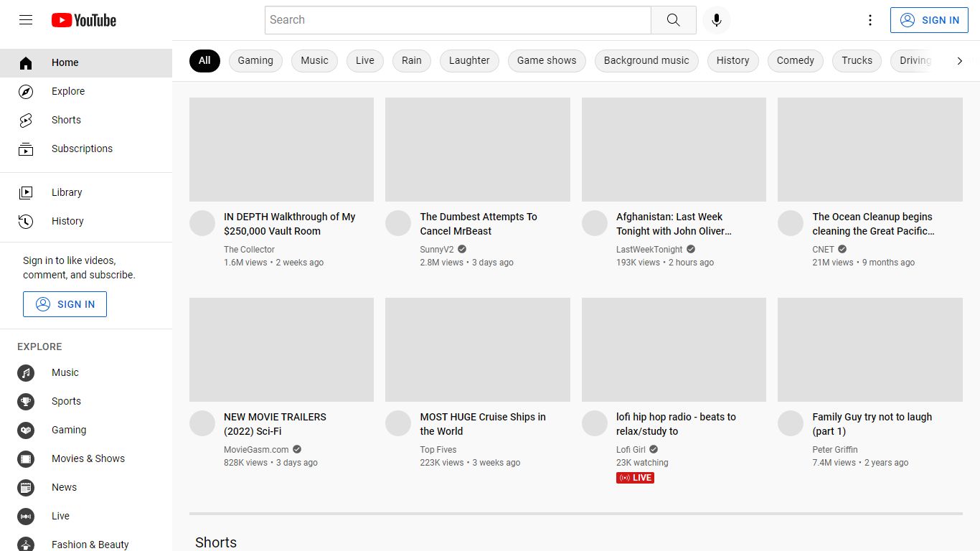980x551 pixels.
Task: Select the Laughter filter chip
Action: [469, 61]
